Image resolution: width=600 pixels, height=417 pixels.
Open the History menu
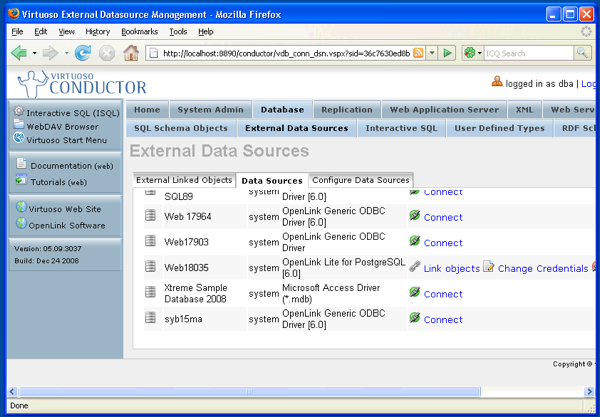click(98, 32)
